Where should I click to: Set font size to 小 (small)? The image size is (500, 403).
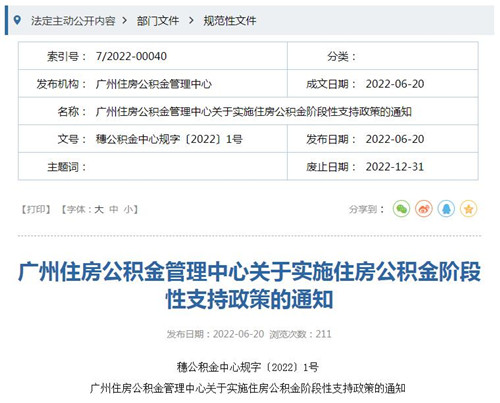pos(128,209)
